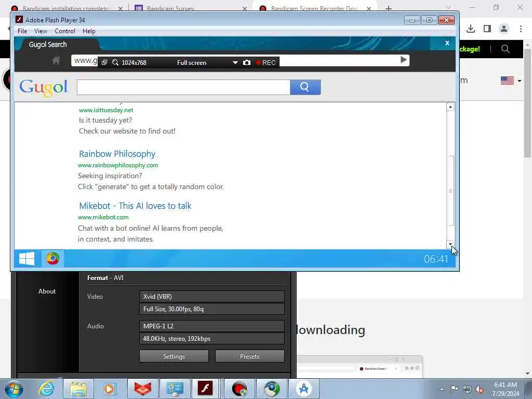Click the Bandicam screenshot camera icon

point(247,62)
